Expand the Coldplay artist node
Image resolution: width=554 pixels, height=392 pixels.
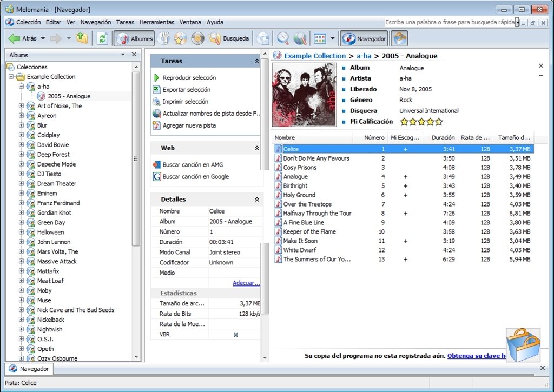pyautogui.click(x=21, y=135)
